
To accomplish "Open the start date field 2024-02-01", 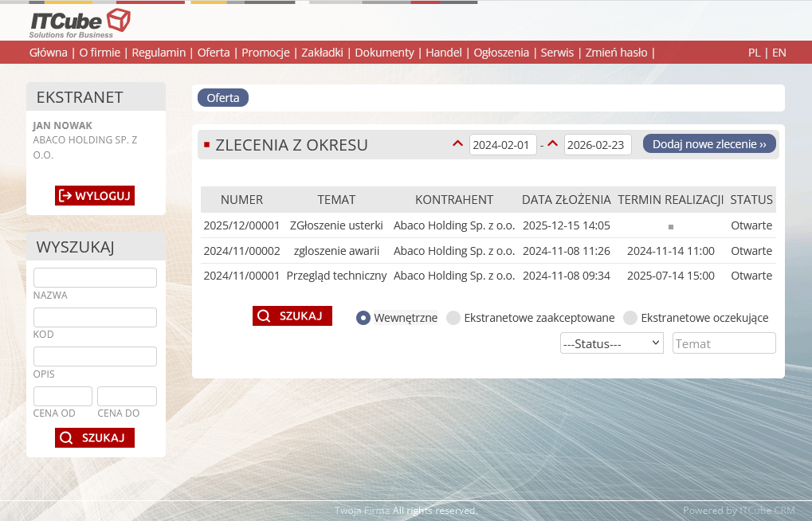I will [x=503, y=145].
